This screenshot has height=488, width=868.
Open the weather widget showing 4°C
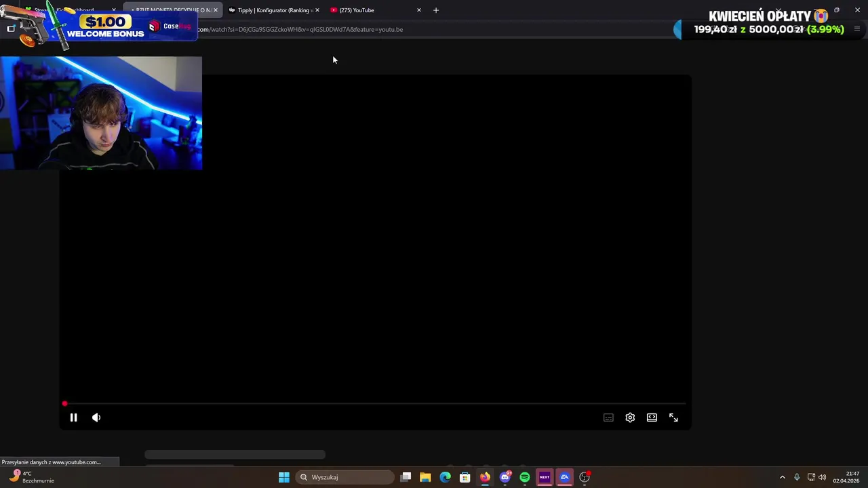(31, 477)
